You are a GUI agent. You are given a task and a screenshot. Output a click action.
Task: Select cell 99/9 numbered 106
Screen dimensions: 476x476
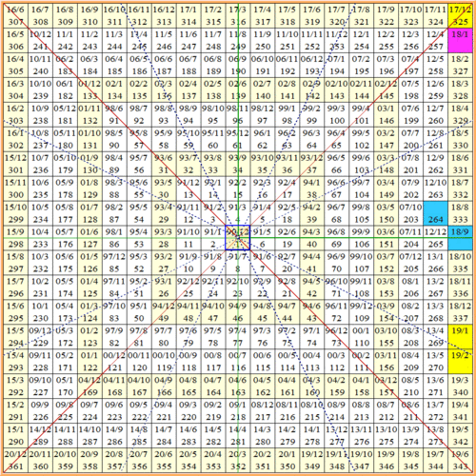tap(362, 238)
